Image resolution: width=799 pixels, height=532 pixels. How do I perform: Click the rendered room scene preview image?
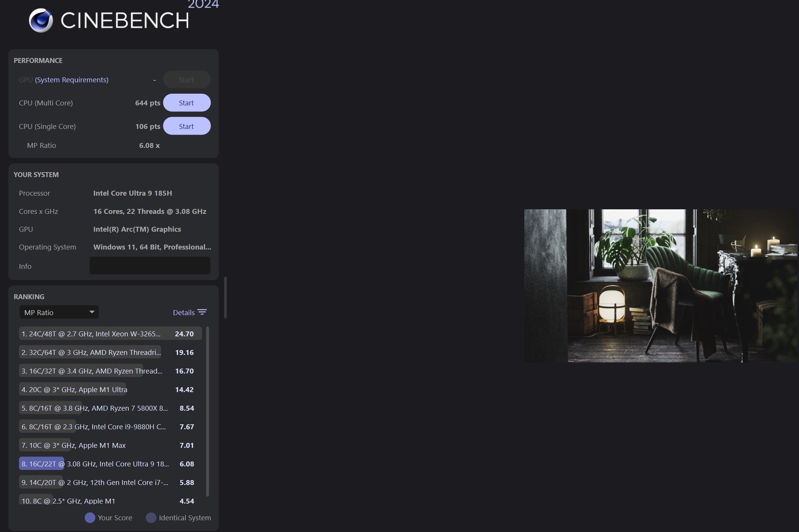pos(661,286)
